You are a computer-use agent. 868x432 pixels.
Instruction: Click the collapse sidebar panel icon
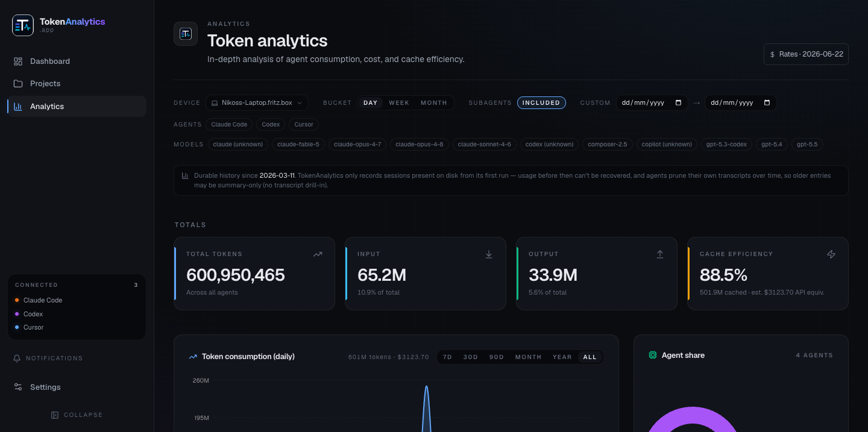pos(55,415)
